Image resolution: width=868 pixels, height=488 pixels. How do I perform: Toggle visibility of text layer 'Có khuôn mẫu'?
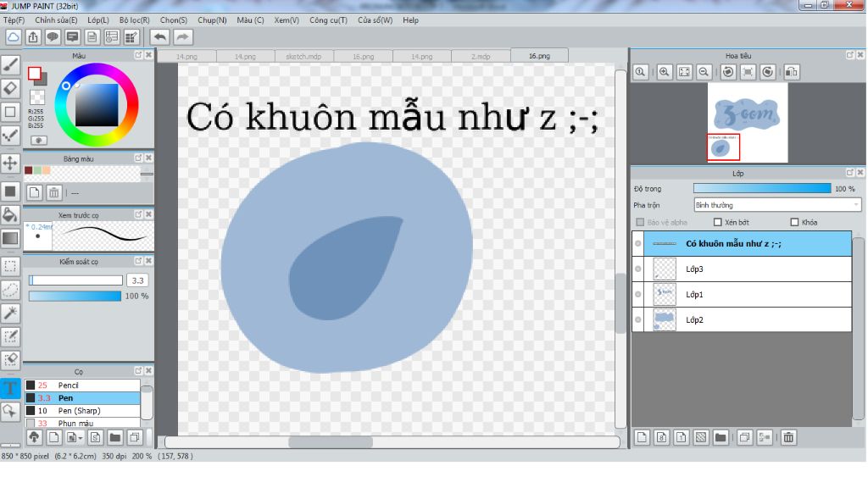[x=637, y=243]
